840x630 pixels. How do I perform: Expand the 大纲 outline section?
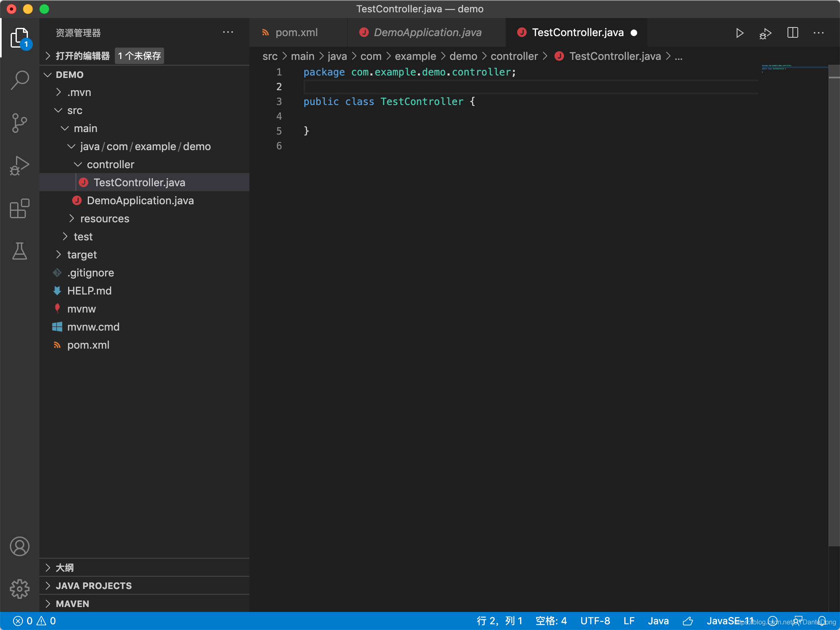coord(144,568)
